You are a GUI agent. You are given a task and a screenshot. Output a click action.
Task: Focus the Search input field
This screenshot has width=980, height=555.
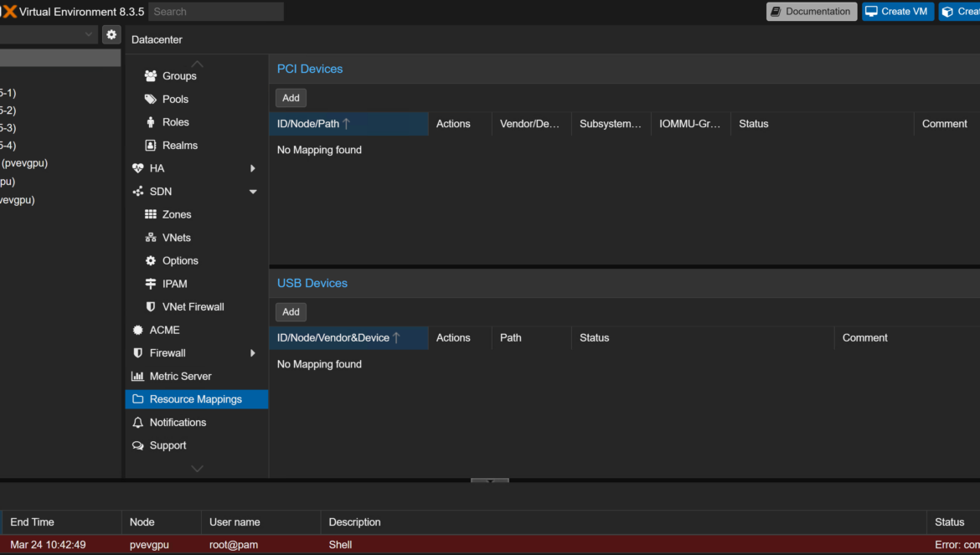point(216,12)
